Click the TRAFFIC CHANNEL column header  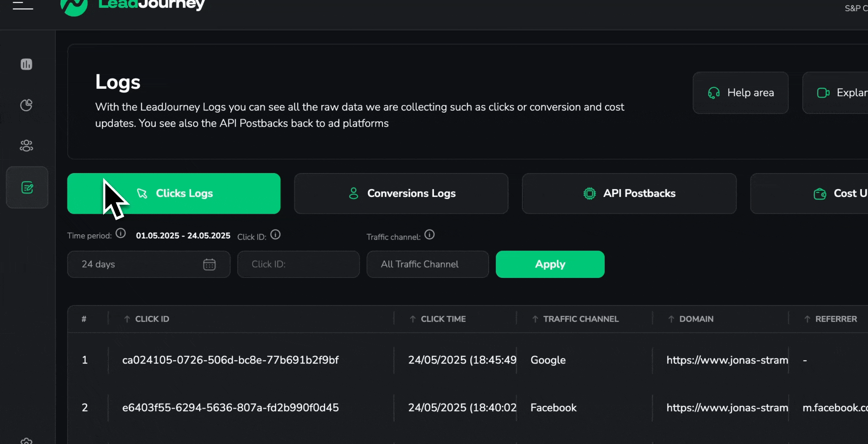[x=581, y=319]
